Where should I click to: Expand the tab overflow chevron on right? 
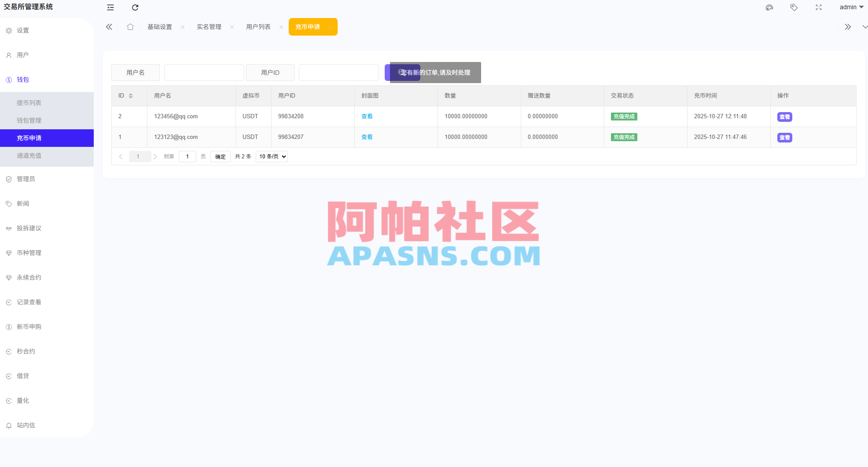[x=848, y=26]
